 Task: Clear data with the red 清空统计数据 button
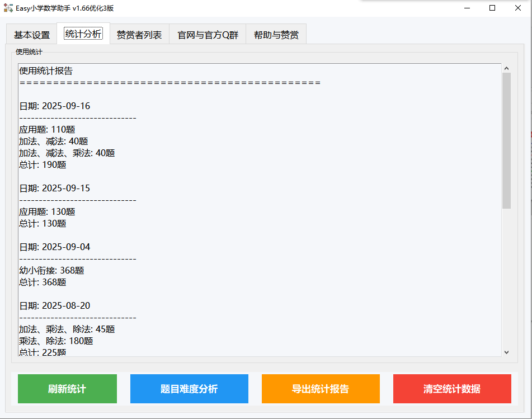[451, 388]
